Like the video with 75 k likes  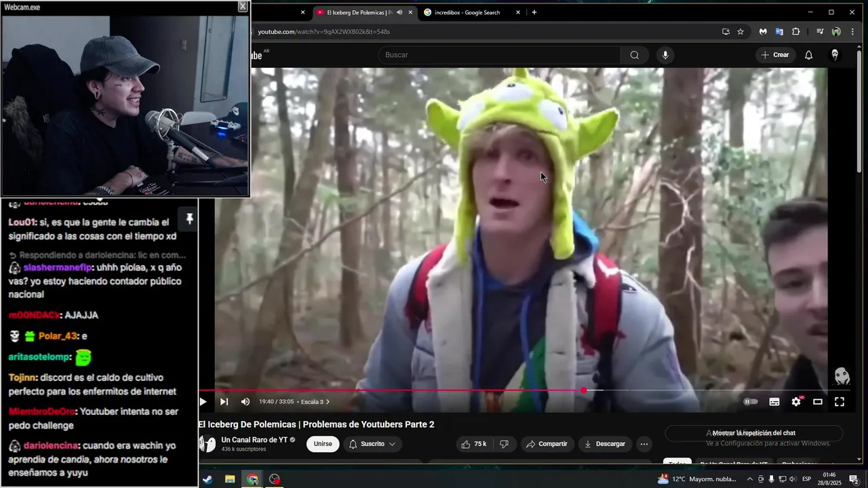point(474,444)
